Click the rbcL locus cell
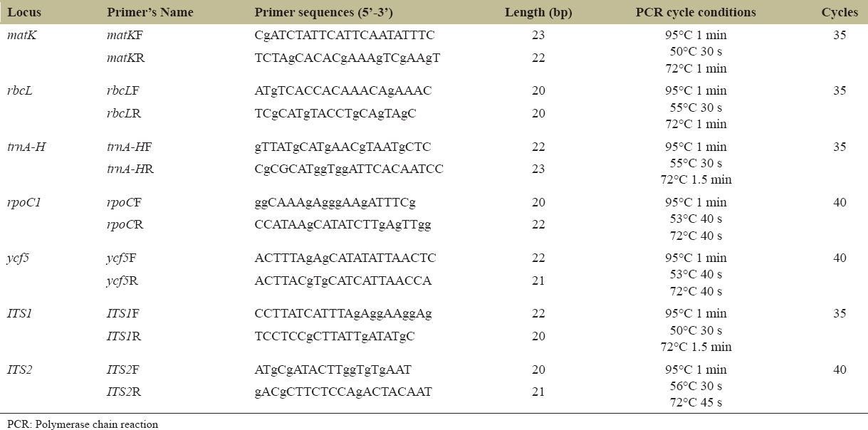 [x=20, y=90]
